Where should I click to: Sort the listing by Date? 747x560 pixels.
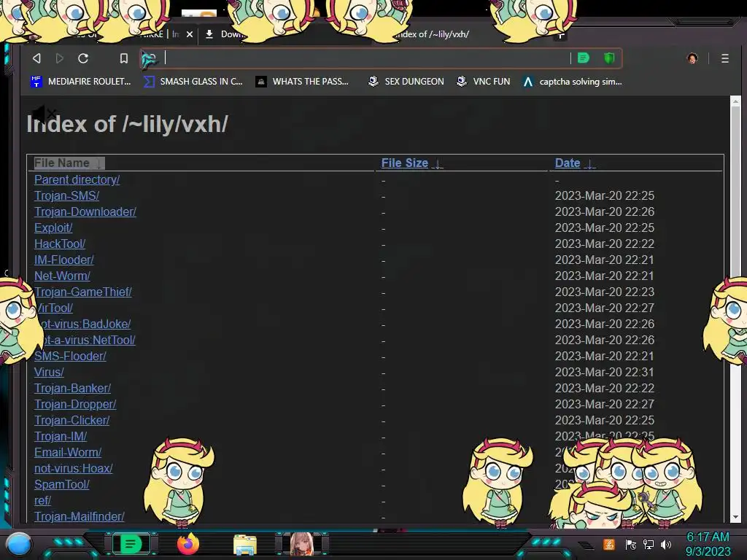575,163
